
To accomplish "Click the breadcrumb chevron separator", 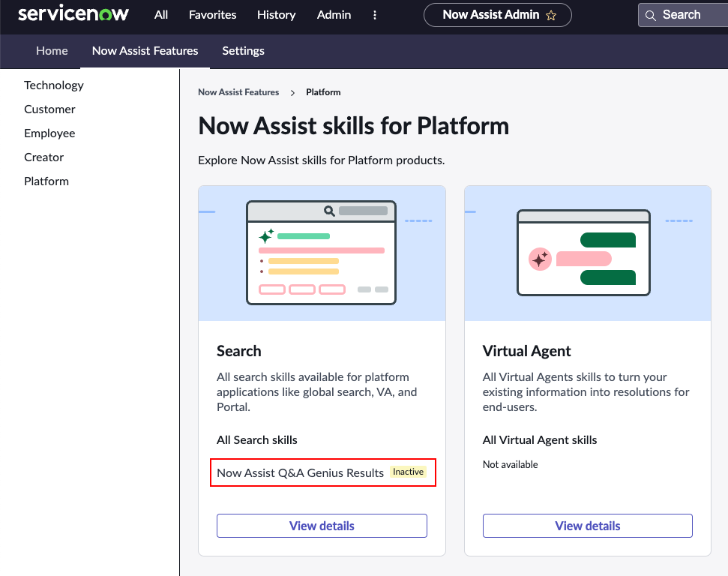I will click(292, 92).
